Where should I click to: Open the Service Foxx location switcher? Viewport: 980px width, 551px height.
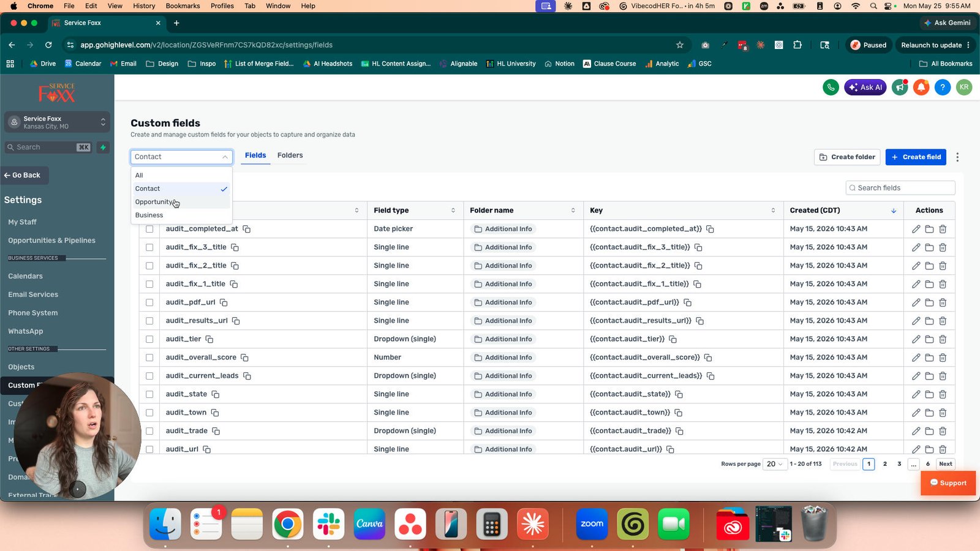[x=57, y=122]
